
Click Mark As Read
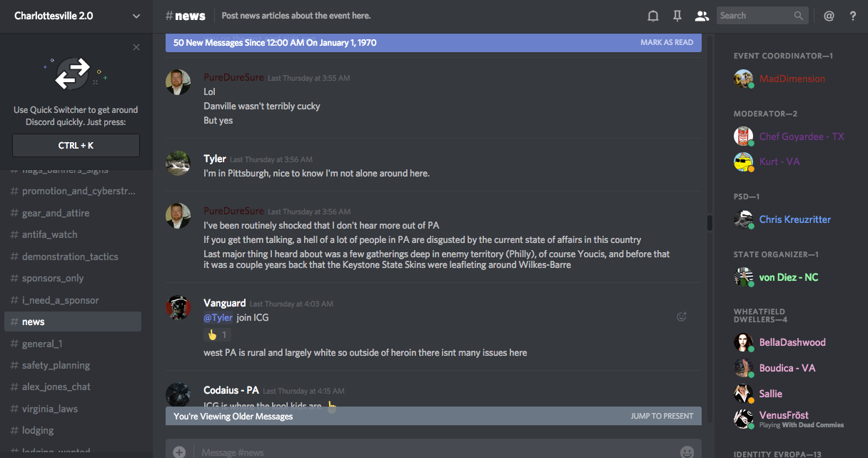click(666, 43)
